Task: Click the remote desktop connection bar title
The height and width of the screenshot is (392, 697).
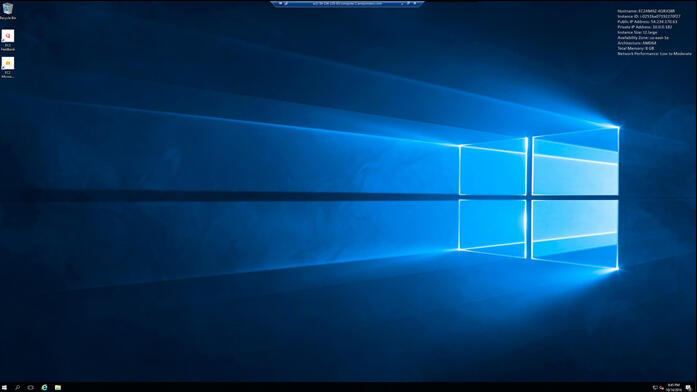Action: coord(347,4)
